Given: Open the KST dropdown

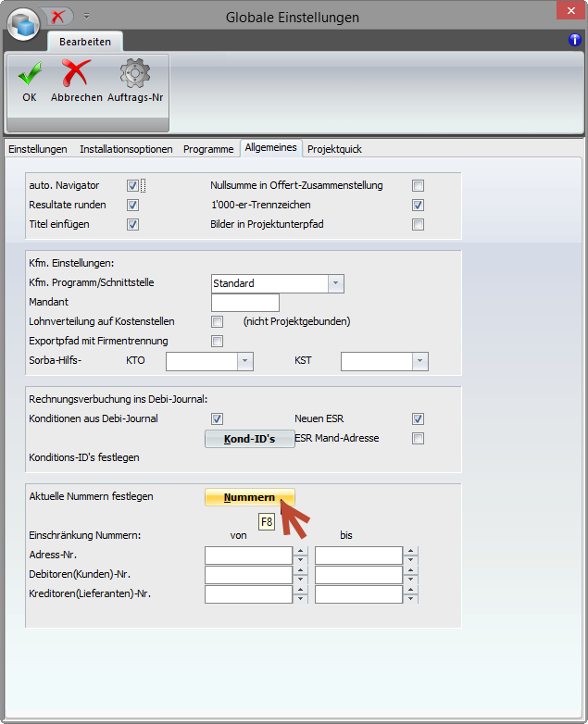Looking at the screenshot, I should [x=419, y=361].
